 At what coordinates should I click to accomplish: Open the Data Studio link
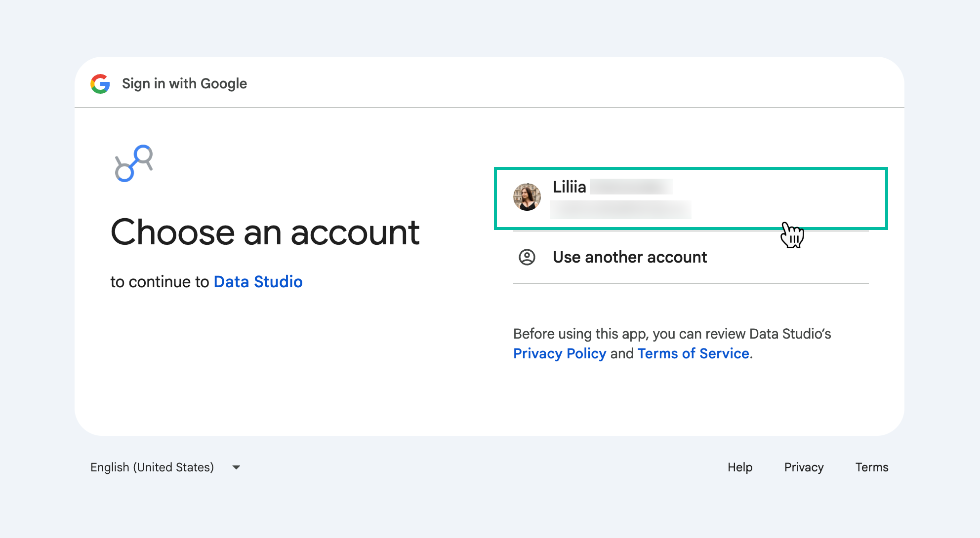point(258,282)
